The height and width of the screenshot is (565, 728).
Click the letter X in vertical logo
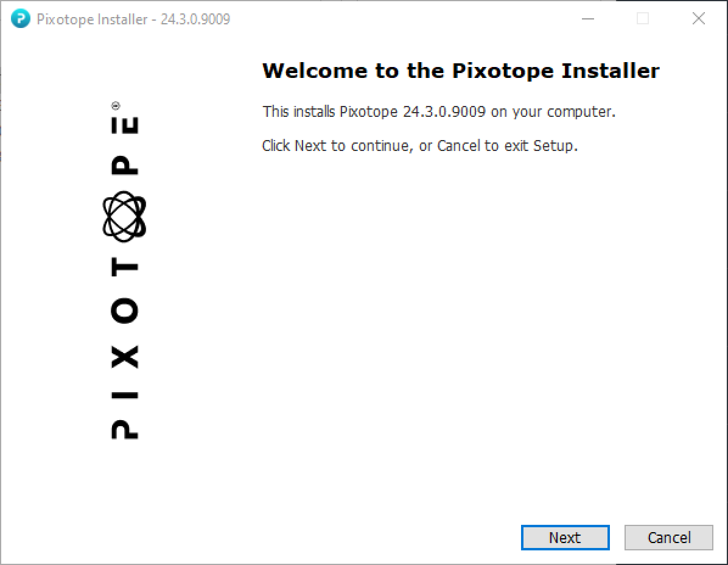click(124, 356)
